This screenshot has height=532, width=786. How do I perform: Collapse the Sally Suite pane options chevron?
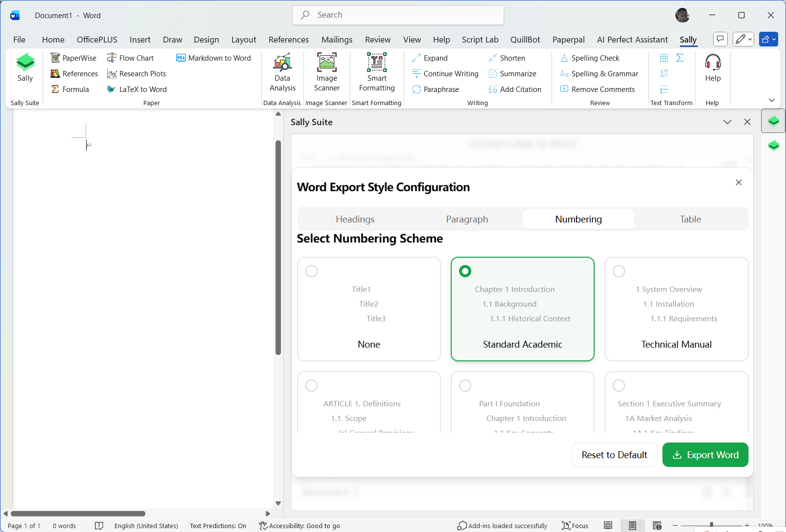pos(727,122)
